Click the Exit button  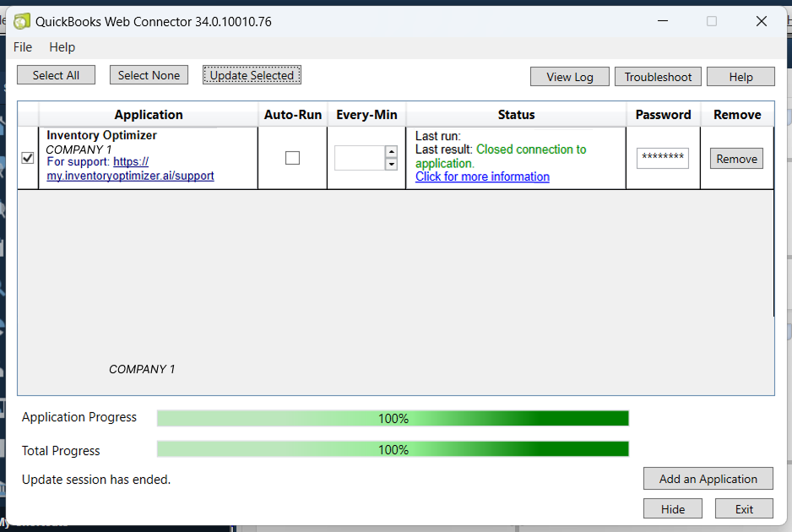(x=744, y=508)
